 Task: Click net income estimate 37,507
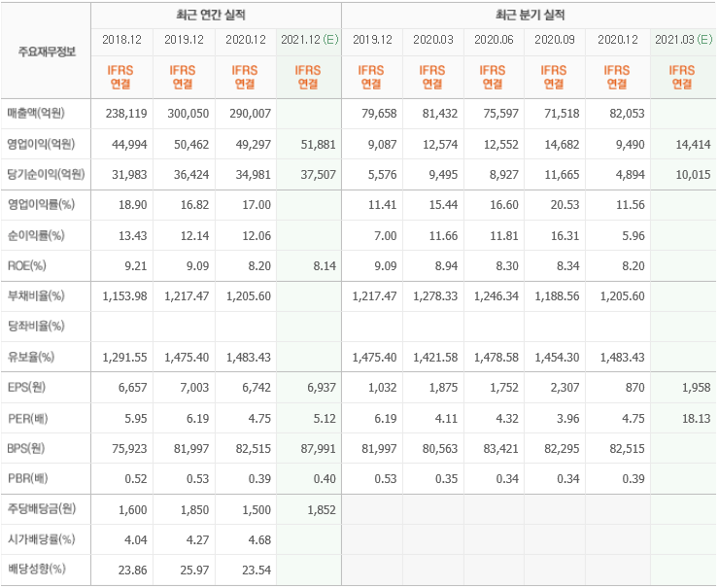pyautogui.click(x=319, y=175)
